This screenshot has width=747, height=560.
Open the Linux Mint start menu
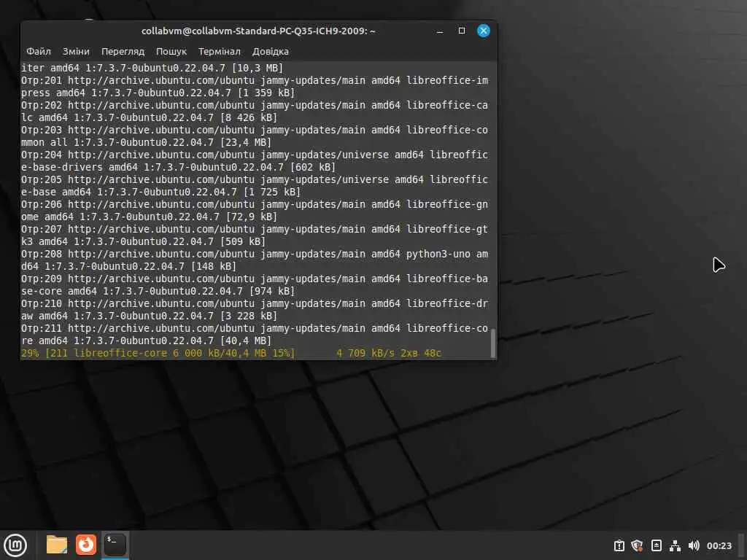pos(15,545)
